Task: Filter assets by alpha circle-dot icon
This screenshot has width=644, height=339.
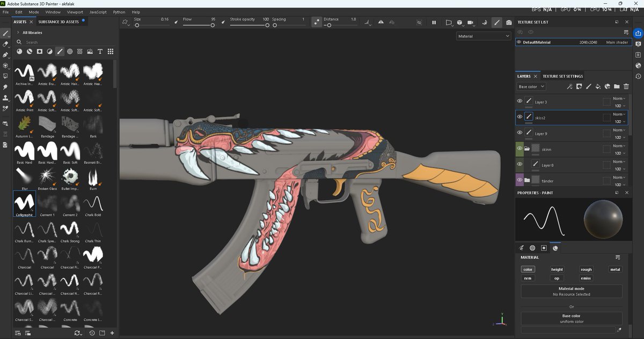Action: point(69,51)
